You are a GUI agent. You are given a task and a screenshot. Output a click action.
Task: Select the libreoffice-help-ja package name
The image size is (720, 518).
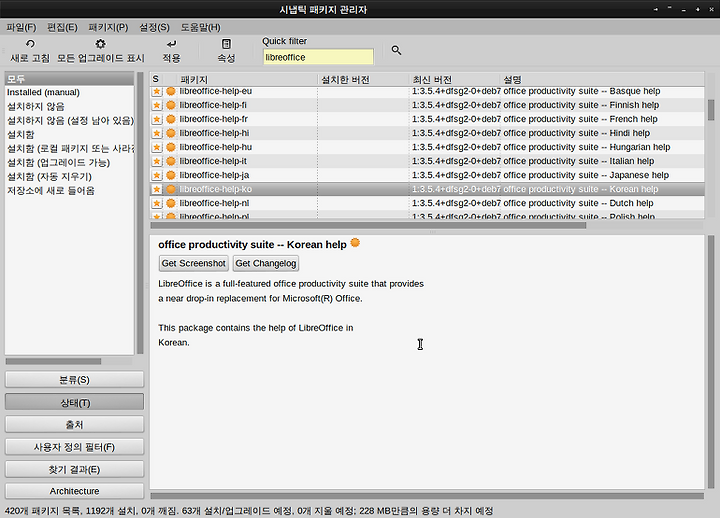tap(214, 175)
